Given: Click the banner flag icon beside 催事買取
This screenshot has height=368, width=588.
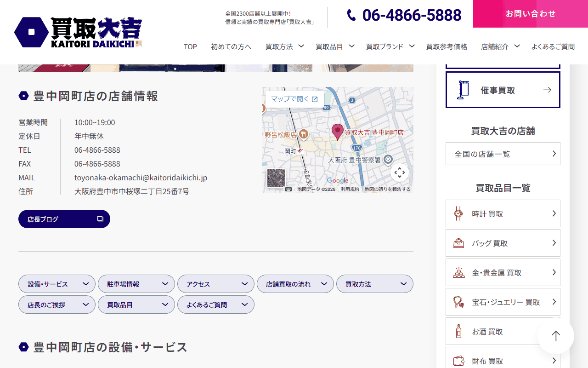Looking at the screenshot, I should [x=463, y=90].
